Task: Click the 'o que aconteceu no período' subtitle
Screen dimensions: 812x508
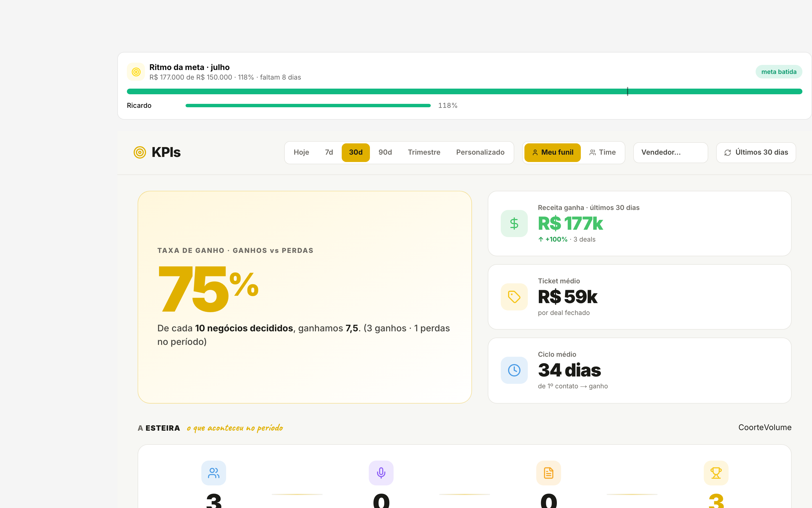Action: [x=235, y=428]
